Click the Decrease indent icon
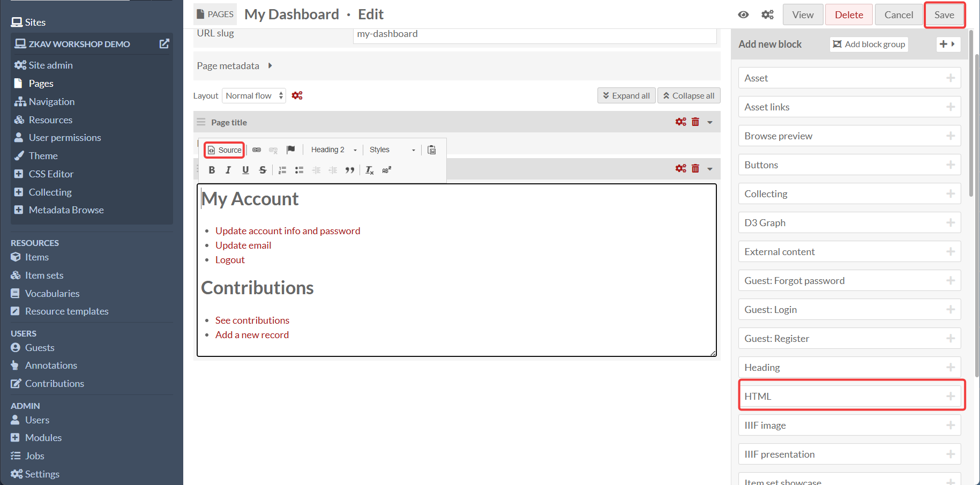The image size is (980, 485). point(316,170)
